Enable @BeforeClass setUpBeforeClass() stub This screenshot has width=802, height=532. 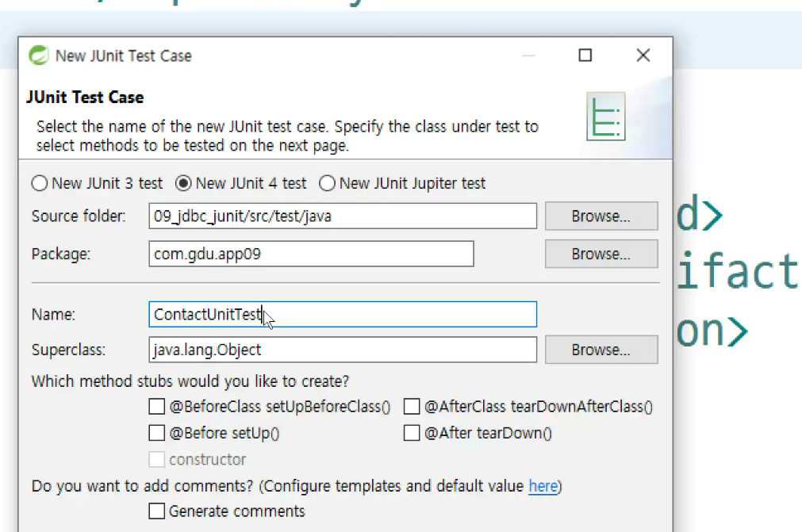156,407
